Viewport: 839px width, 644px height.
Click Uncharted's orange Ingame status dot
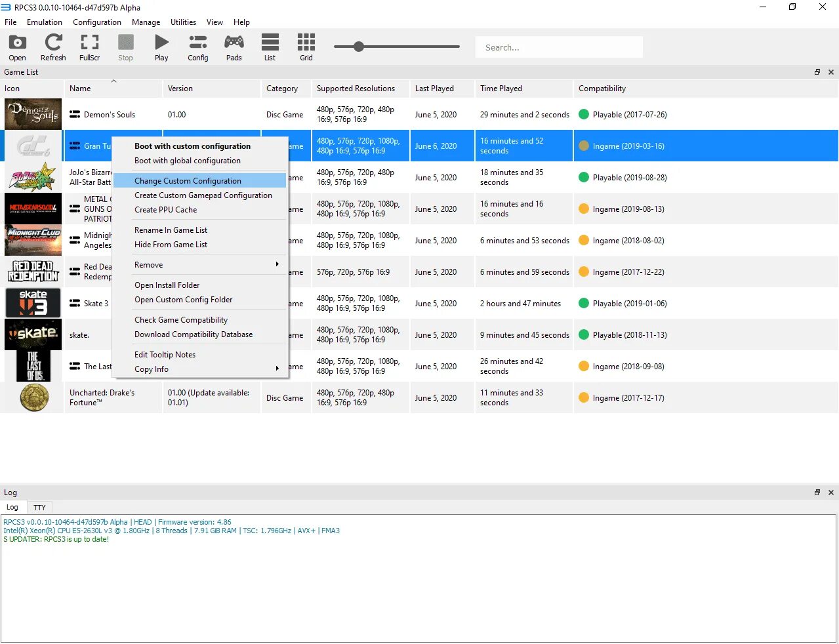point(583,397)
